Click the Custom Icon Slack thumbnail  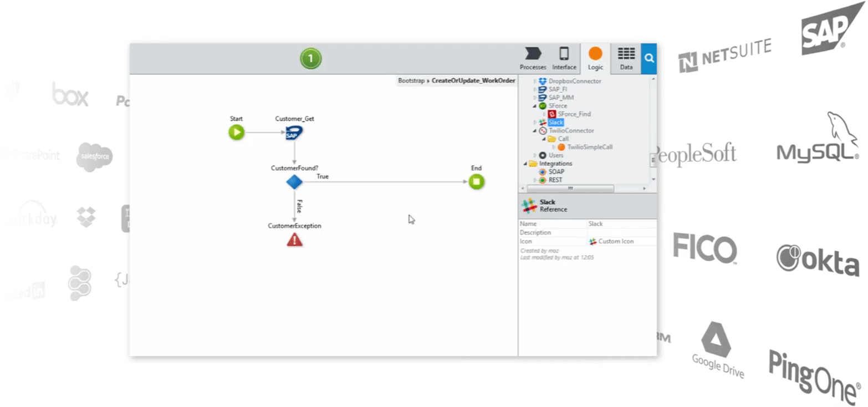tap(593, 241)
